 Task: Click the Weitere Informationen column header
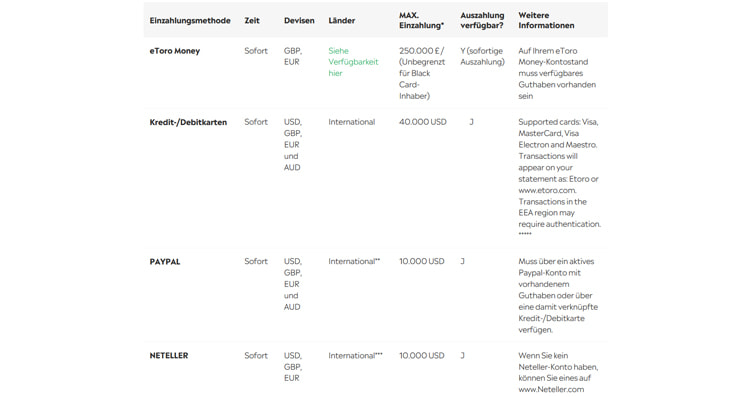click(546, 20)
